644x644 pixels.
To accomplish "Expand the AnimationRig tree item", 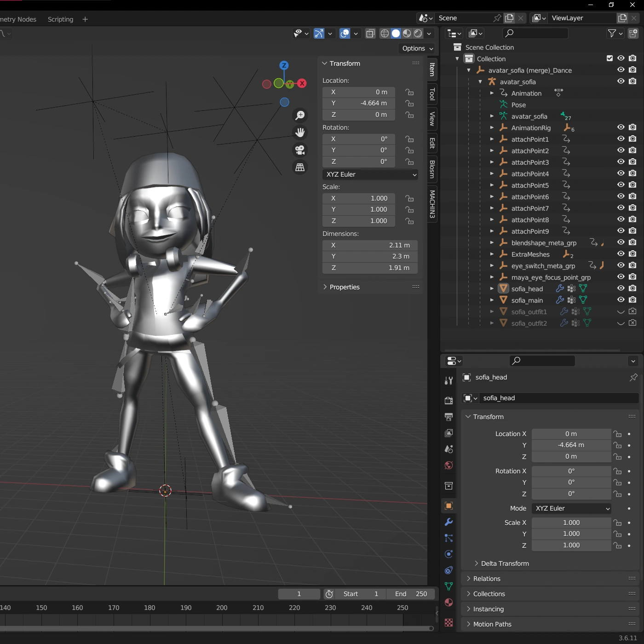I will [492, 128].
